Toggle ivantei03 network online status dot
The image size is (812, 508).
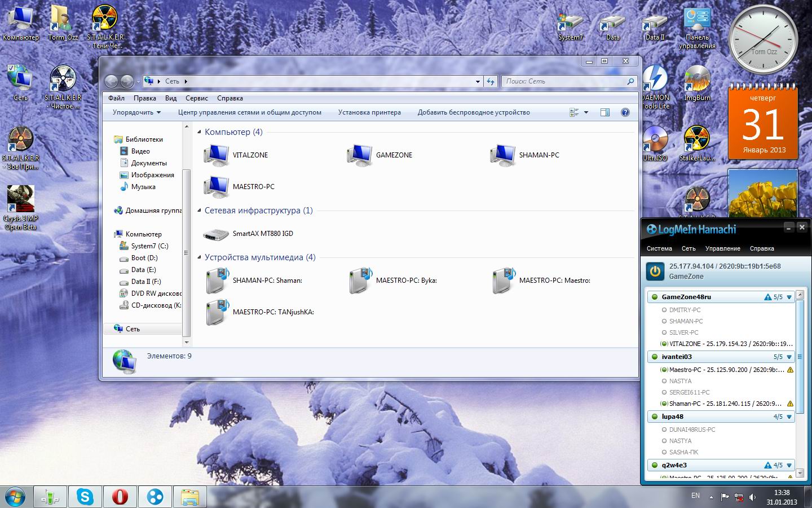655,357
